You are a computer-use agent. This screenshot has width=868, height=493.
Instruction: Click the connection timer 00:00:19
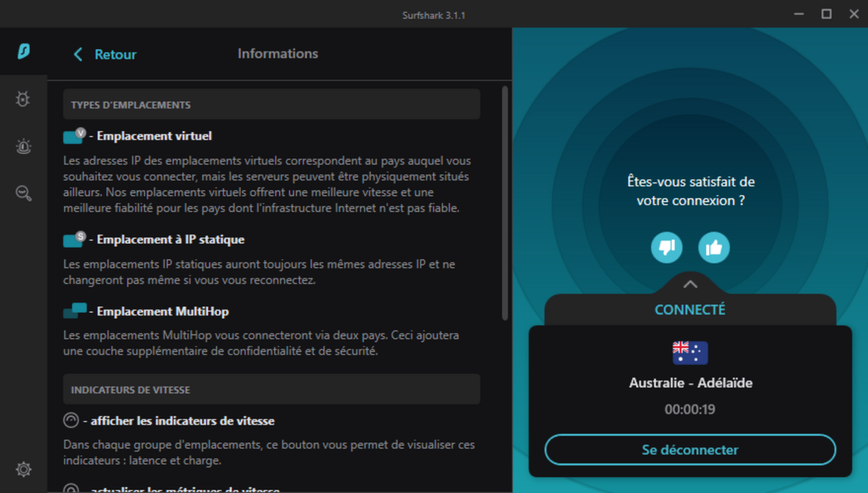[x=690, y=410]
